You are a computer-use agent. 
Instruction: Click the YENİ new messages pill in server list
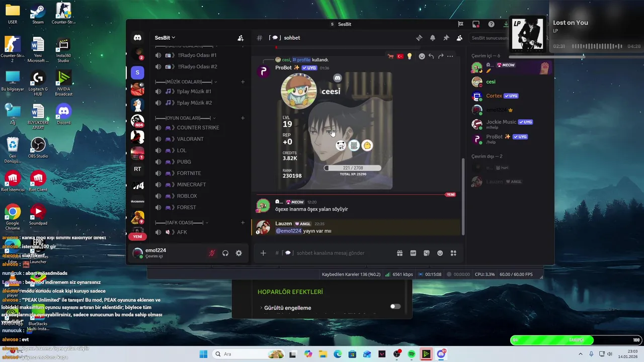137,236
